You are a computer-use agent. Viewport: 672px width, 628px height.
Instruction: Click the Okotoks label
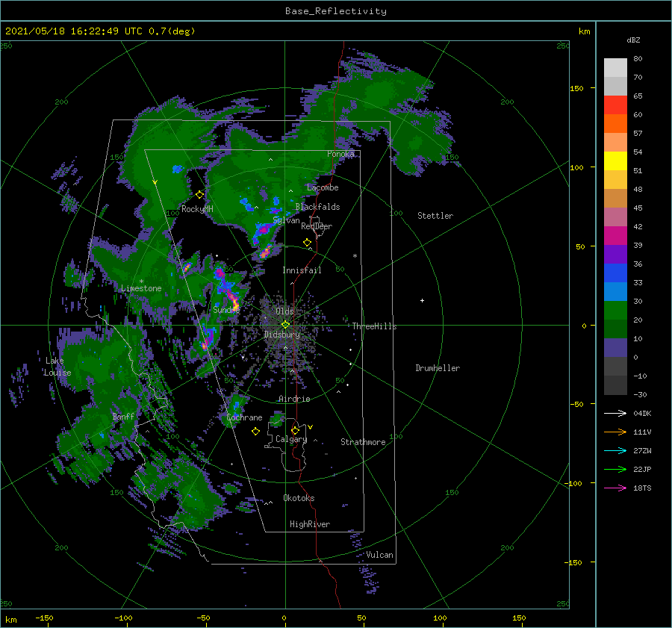[x=299, y=498]
